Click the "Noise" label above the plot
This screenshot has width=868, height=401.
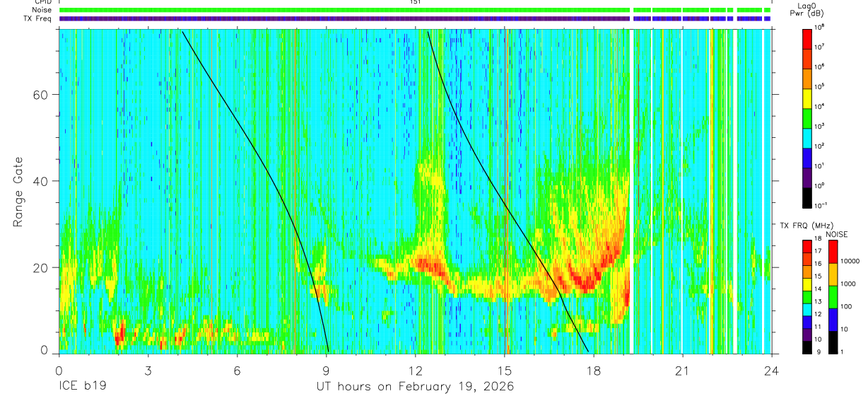41,10
